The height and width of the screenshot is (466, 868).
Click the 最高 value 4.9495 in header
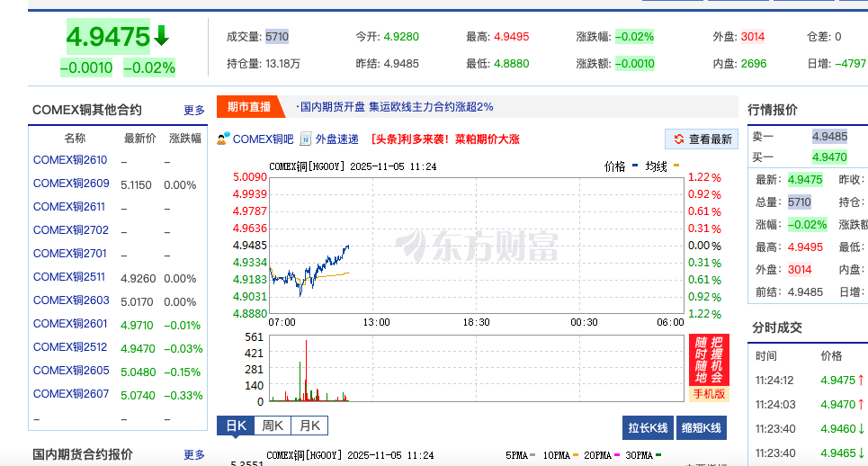[512, 37]
